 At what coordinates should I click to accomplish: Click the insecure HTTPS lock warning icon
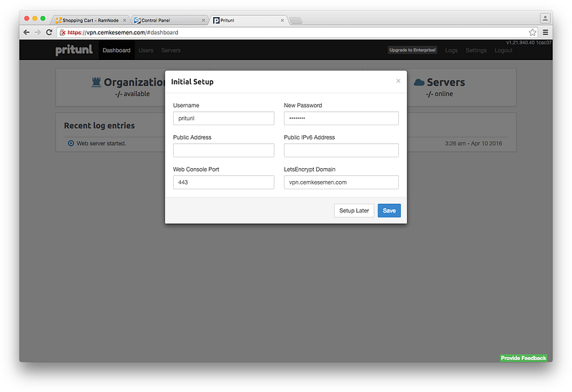tap(62, 32)
